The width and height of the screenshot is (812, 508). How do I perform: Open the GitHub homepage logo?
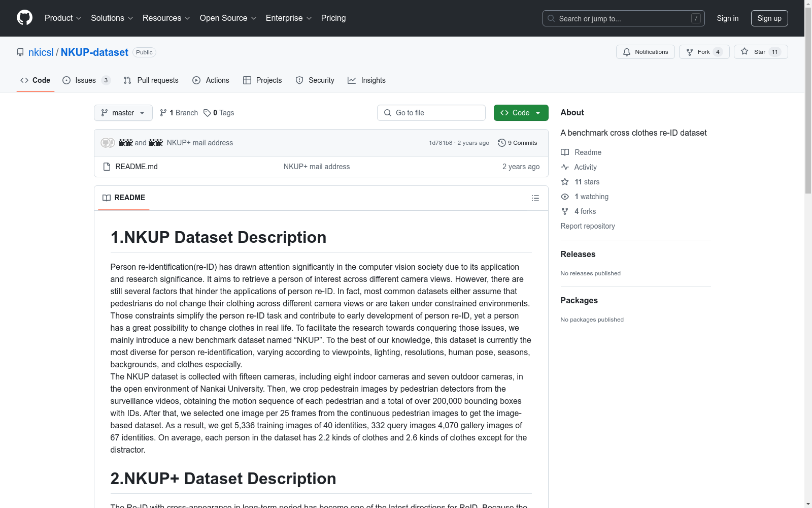24,18
